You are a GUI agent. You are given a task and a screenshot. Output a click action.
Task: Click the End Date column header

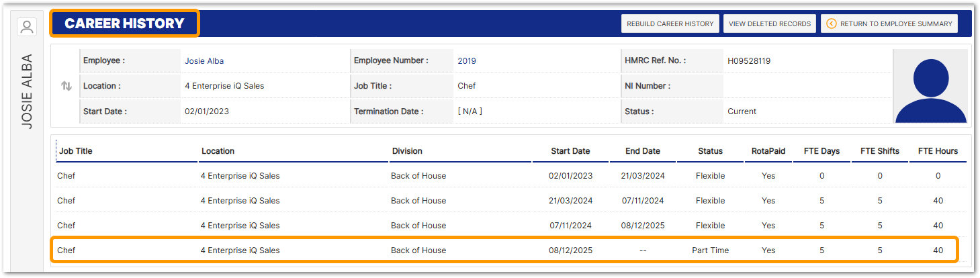click(x=642, y=151)
